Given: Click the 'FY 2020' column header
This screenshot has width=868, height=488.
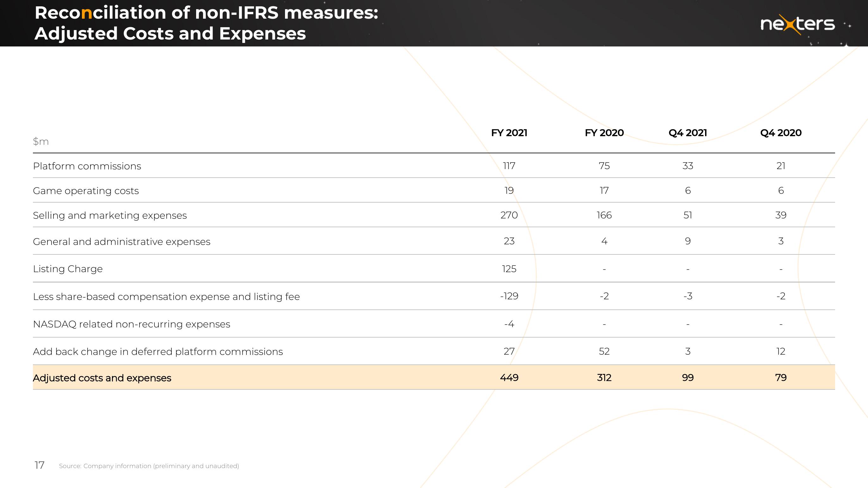Looking at the screenshot, I should (x=604, y=133).
